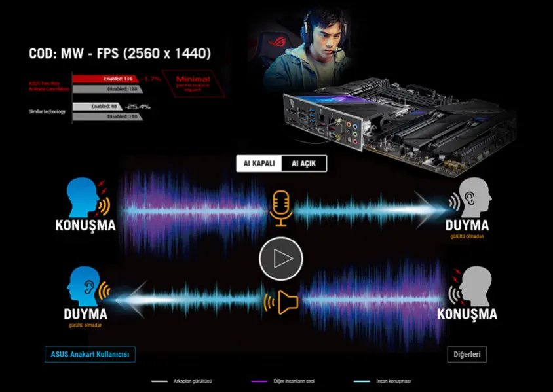Select ASUS Anakart Kullanıcısı button

(90, 354)
